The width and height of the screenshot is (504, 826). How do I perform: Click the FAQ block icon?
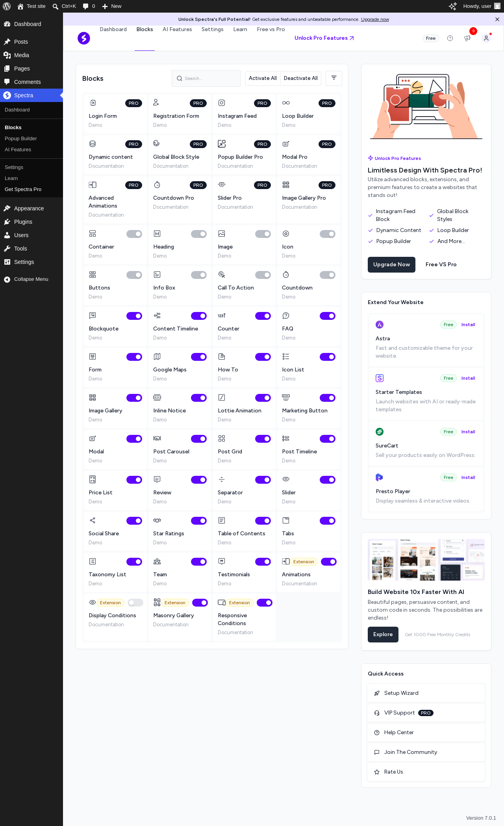pos(286,316)
